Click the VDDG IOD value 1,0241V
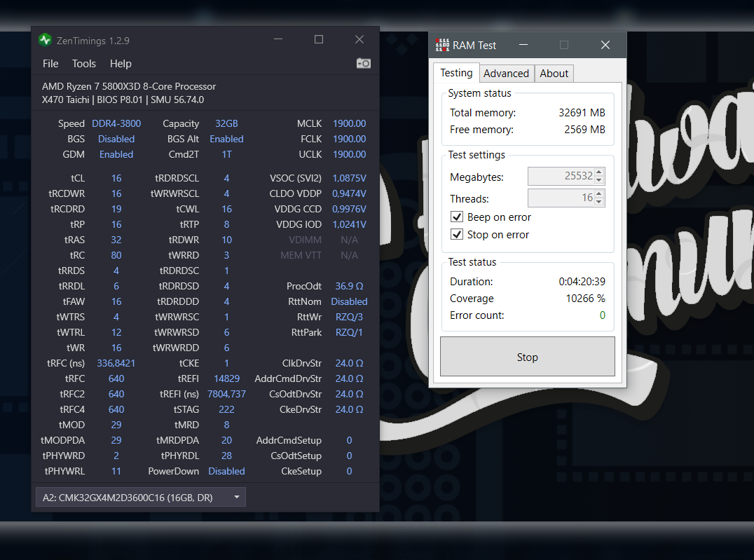Image resolution: width=754 pixels, height=560 pixels. 349,225
